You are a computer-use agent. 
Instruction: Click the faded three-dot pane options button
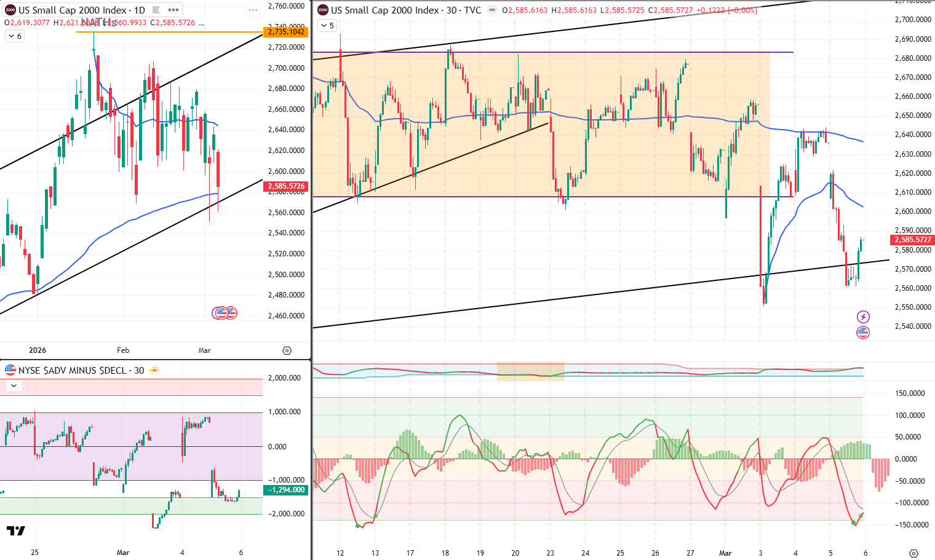pos(253,10)
